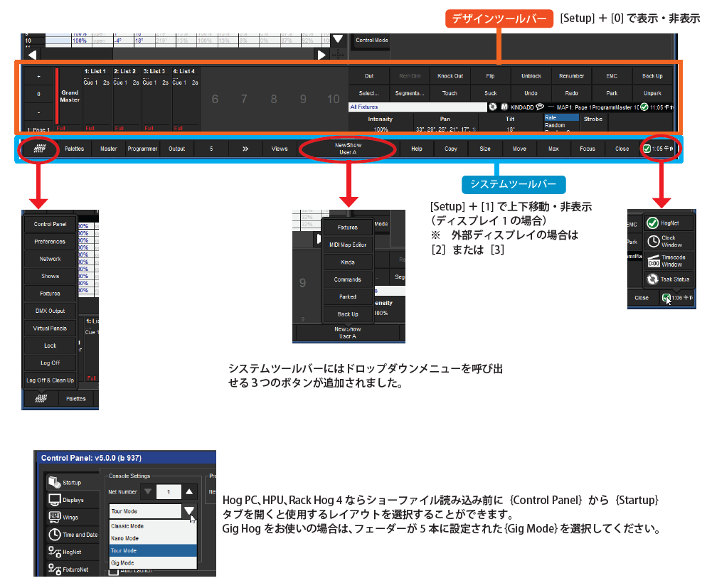Open DMX Output from Hog menu
The width and height of the screenshot is (707, 588).
50,311
